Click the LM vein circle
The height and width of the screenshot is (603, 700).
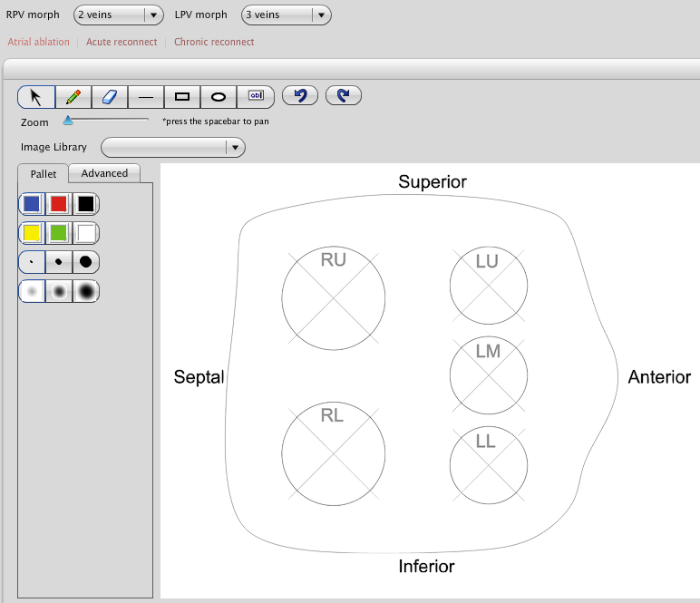tap(489, 375)
